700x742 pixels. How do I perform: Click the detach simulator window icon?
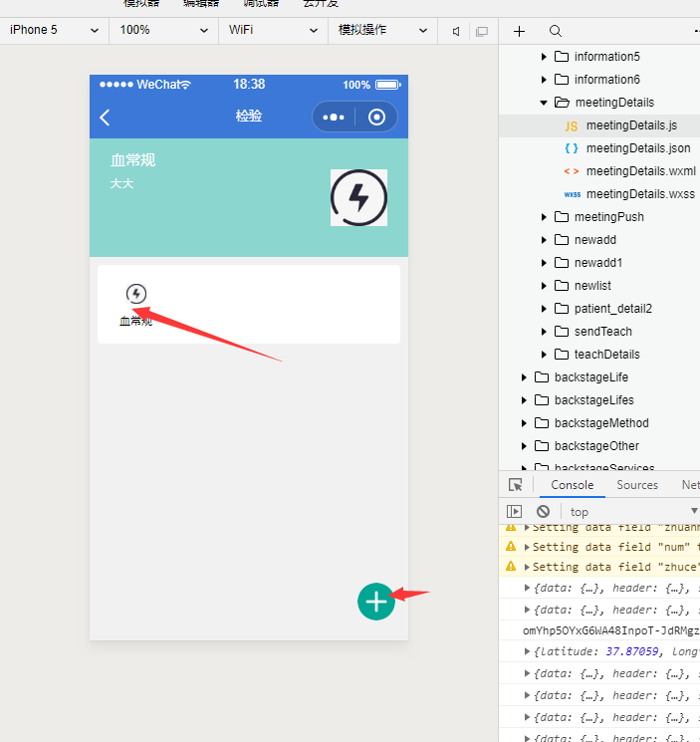pyautogui.click(x=482, y=31)
